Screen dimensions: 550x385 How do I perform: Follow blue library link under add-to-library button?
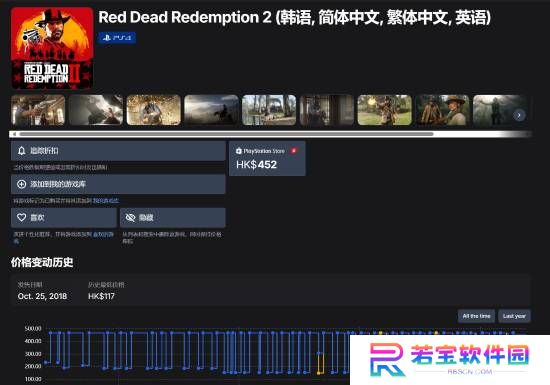[106, 201]
